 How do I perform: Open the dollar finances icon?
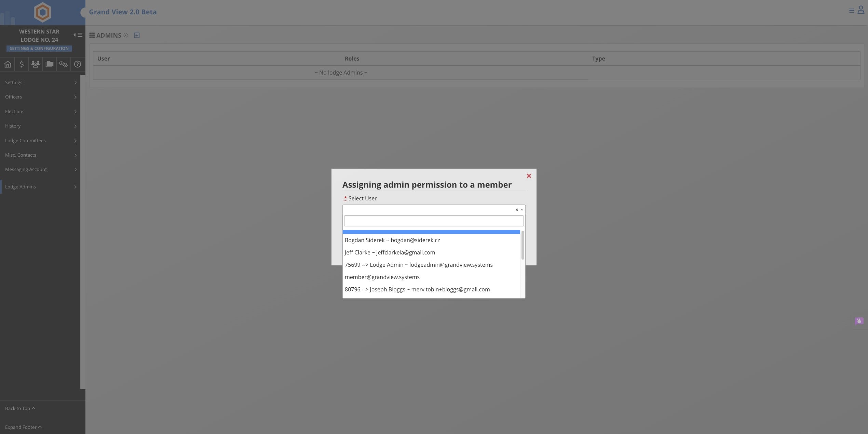22,64
